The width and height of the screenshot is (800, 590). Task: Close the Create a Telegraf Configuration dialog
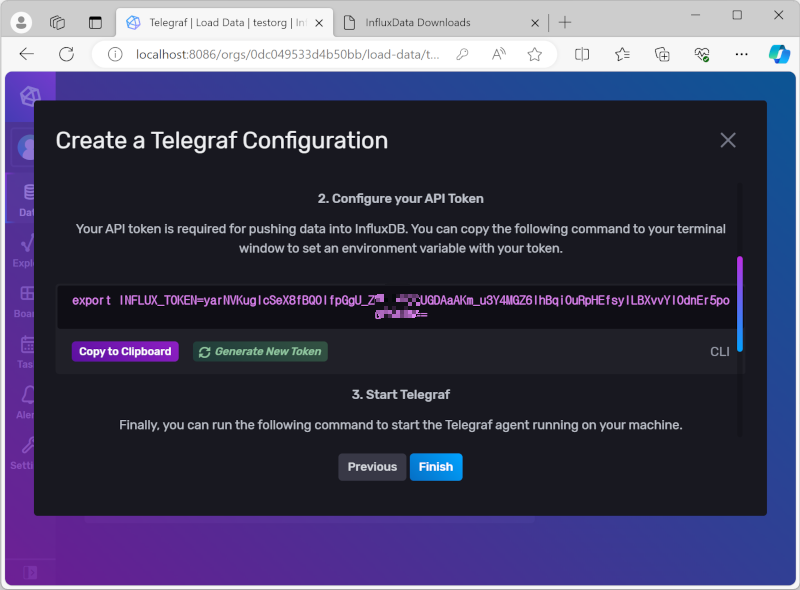click(x=728, y=140)
